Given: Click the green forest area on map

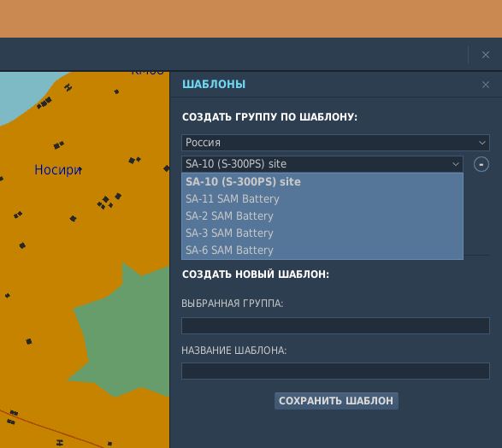Looking at the screenshot, I should 125,333.
